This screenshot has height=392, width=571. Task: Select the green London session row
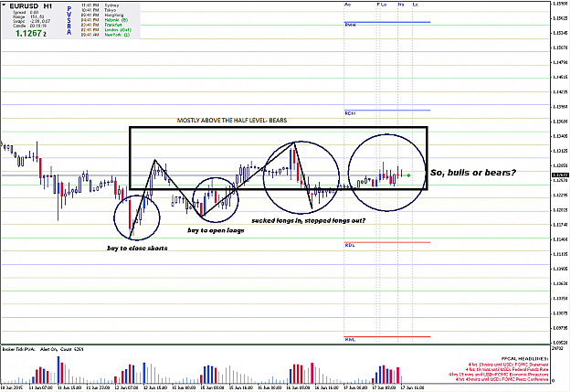click(x=106, y=30)
